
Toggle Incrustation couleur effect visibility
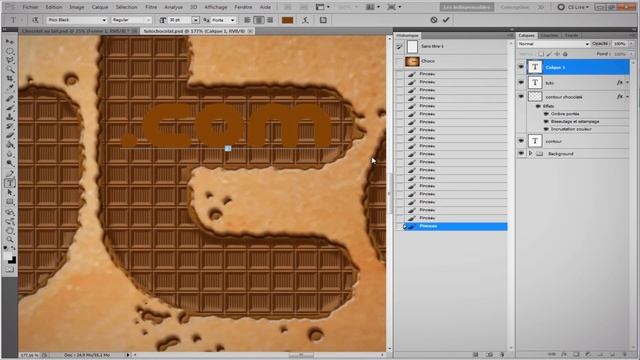546,129
